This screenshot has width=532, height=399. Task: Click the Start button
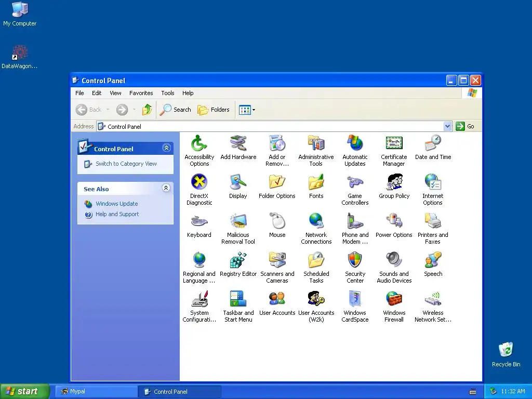coord(25,391)
